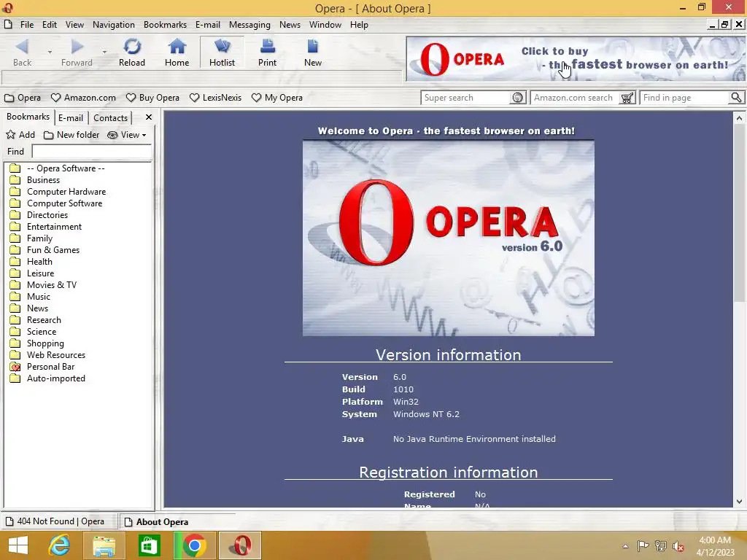Image resolution: width=747 pixels, height=560 pixels.
Task: Open Amazon.com personal bar bookmark
Action: point(83,98)
